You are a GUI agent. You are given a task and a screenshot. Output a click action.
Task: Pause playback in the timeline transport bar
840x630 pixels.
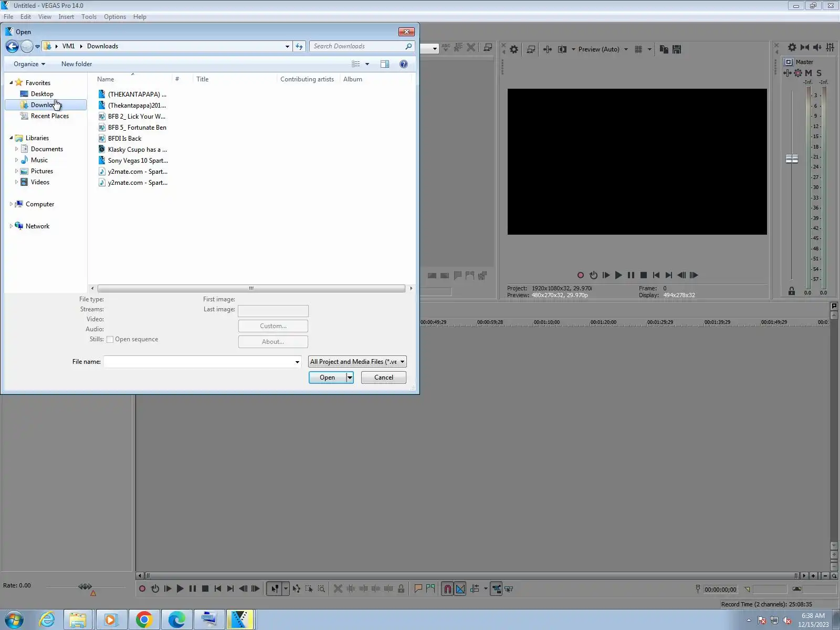click(x=193, y=589)
